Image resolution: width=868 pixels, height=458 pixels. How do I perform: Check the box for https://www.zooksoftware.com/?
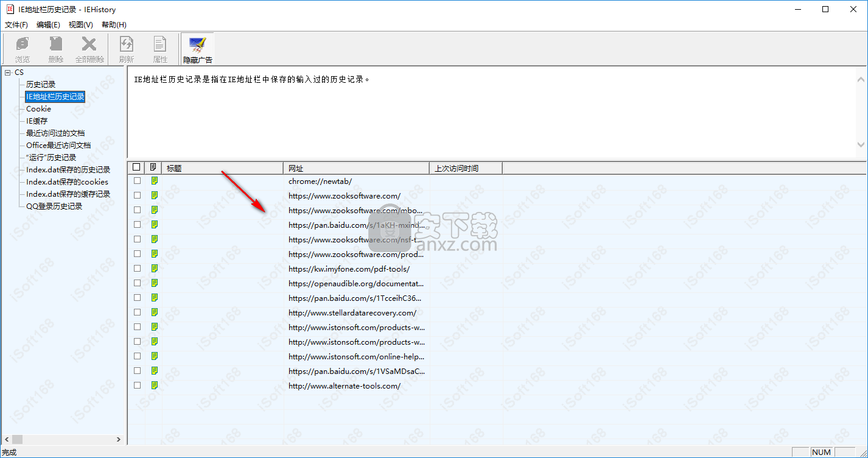click(x=137, y=196)
